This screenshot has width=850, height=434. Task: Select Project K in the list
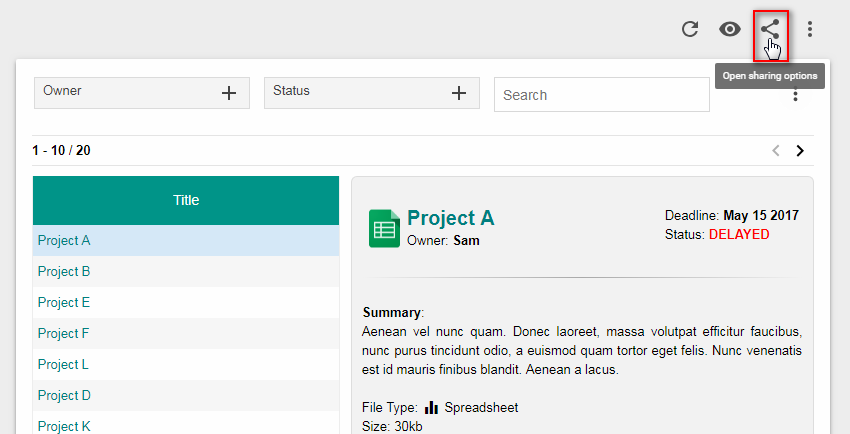pyautogui.click(x=186, y=423)
